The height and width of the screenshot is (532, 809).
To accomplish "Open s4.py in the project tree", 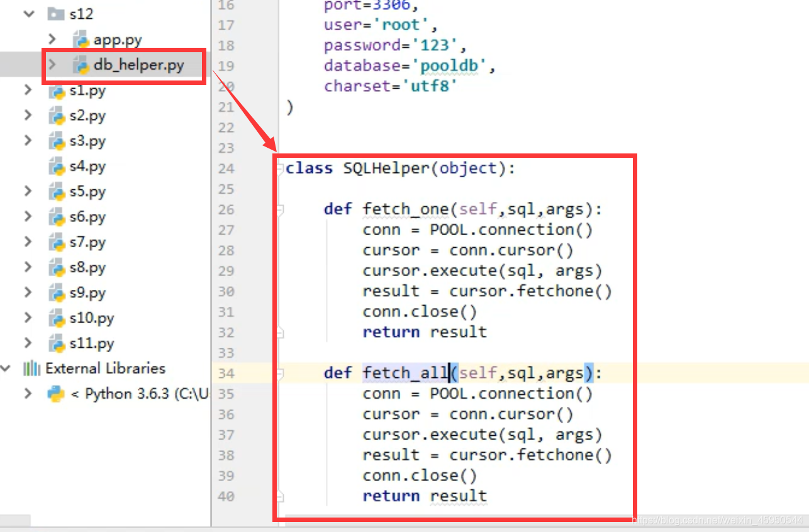I will coord(87,167).
